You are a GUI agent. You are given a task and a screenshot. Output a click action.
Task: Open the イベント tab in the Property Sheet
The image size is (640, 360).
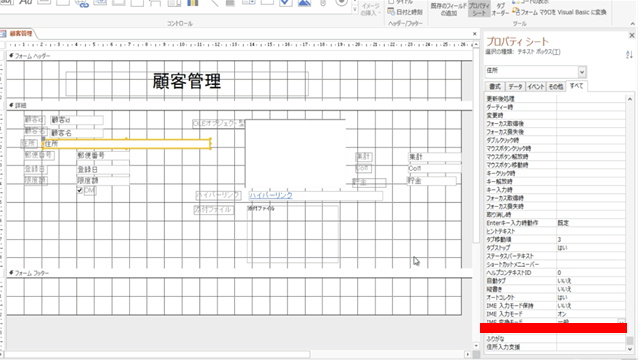tap(536, 87)
